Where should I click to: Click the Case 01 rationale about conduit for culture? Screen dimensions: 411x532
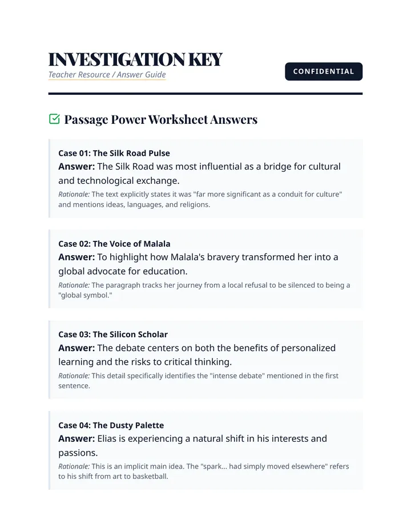[200, 199]
